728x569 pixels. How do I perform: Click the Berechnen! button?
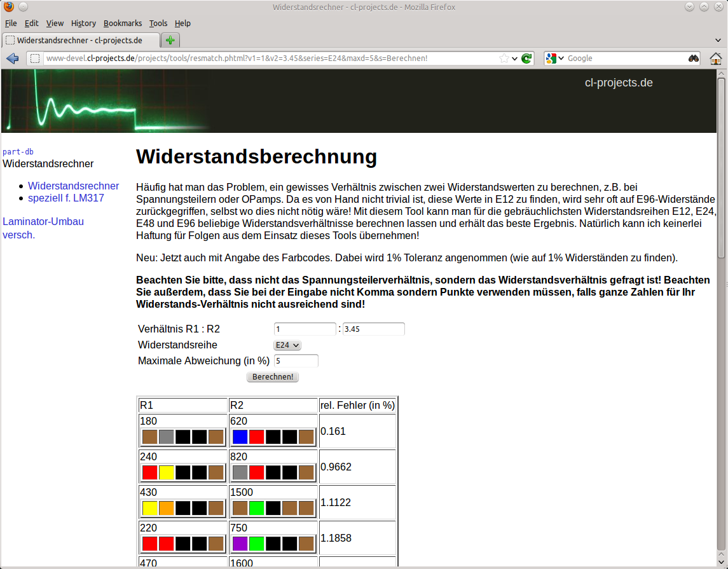point(273,376)
